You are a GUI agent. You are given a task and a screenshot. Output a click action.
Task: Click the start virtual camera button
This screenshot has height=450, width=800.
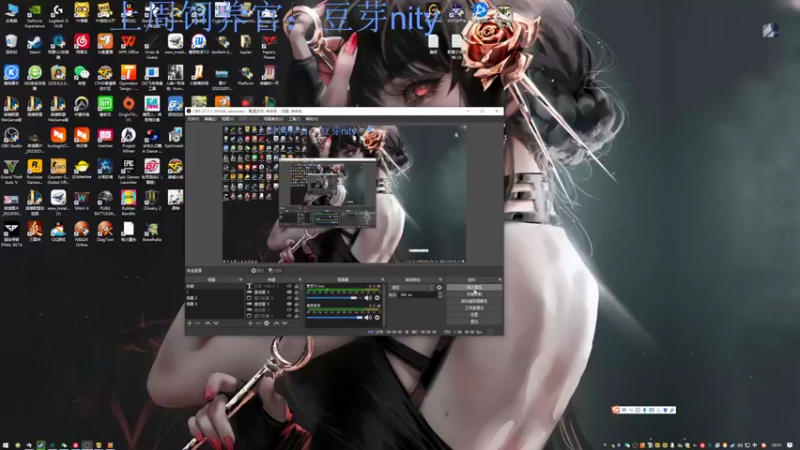474,301
